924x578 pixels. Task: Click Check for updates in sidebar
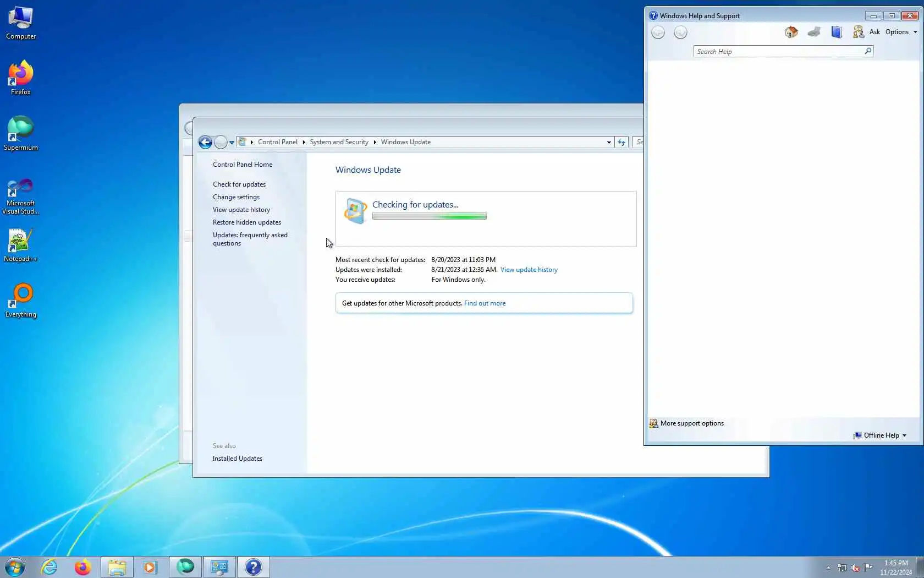pos(239,184)
